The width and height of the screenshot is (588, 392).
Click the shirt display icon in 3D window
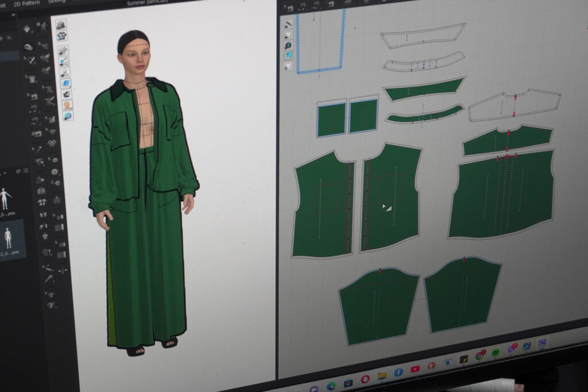(x=62, y=36)
